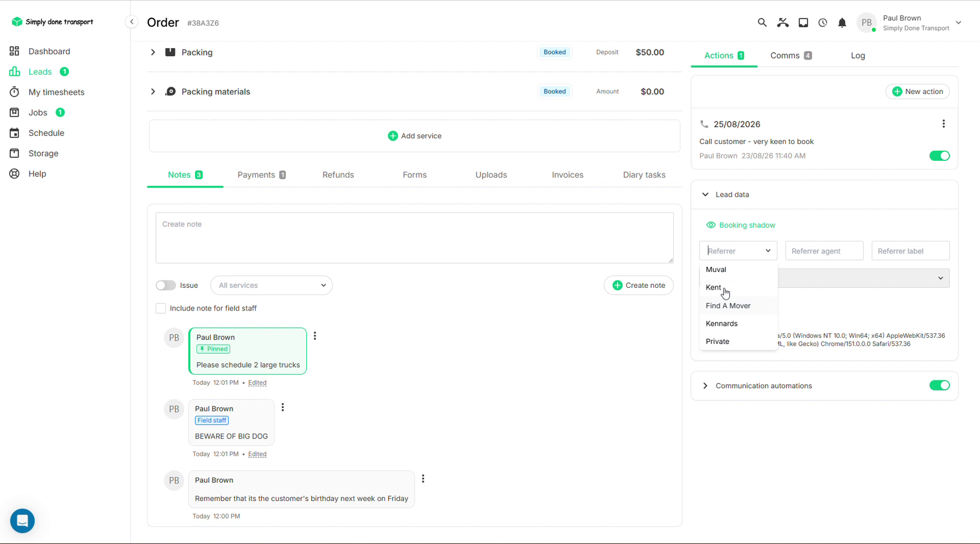Collapse the Lead data section
Viewport: 980px width, 544px height.
pos(705,194)
